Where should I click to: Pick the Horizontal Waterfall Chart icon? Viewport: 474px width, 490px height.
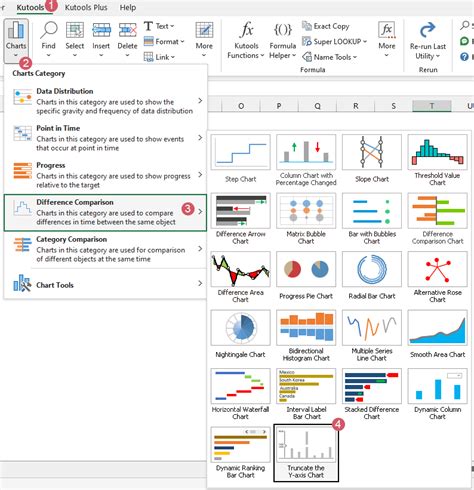click(240, 386)
